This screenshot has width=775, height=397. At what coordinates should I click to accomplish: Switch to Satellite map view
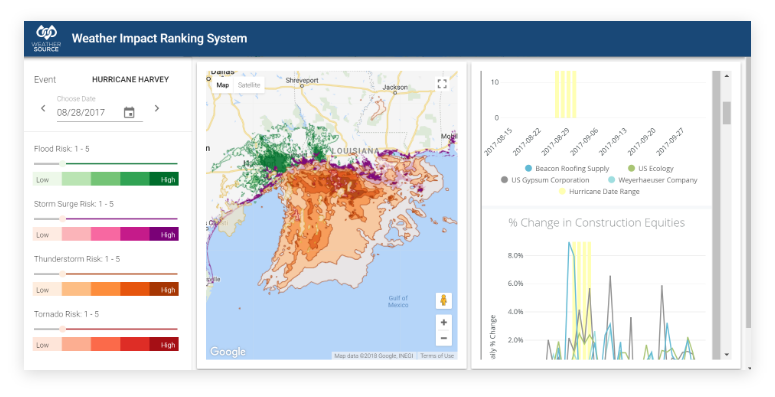pos(249,85)
